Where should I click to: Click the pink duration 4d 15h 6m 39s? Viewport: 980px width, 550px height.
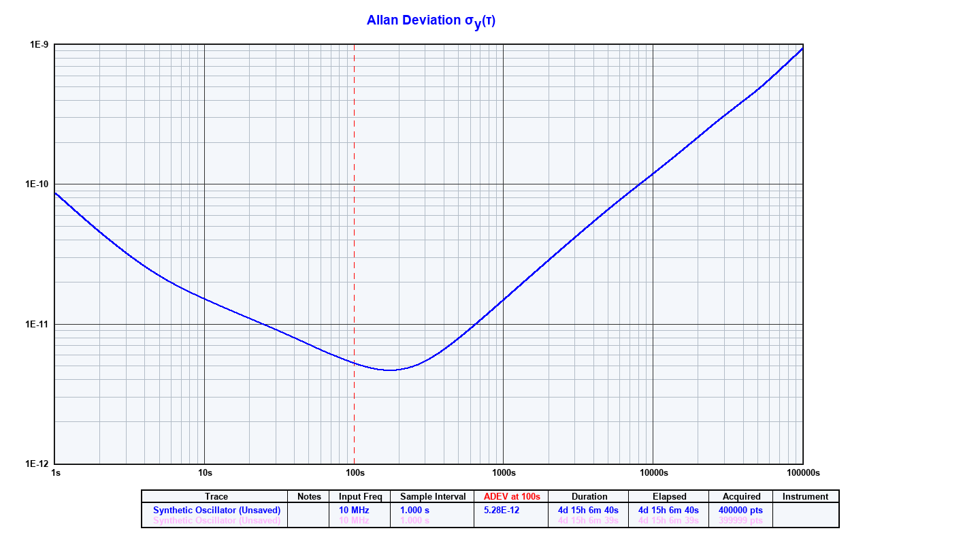589,521
